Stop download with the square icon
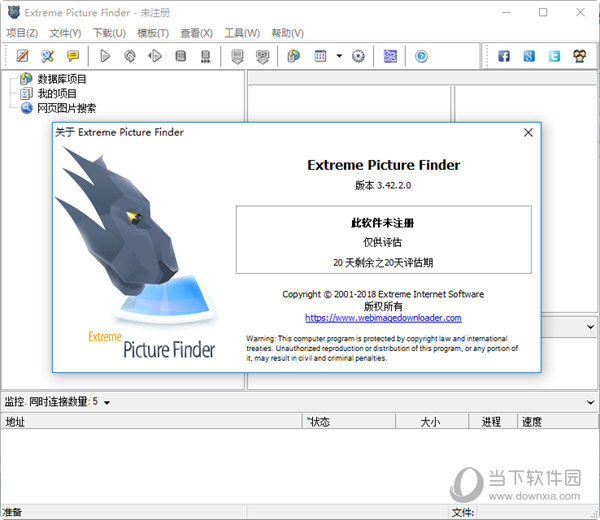600x520 pixels. tap(181, 56)
